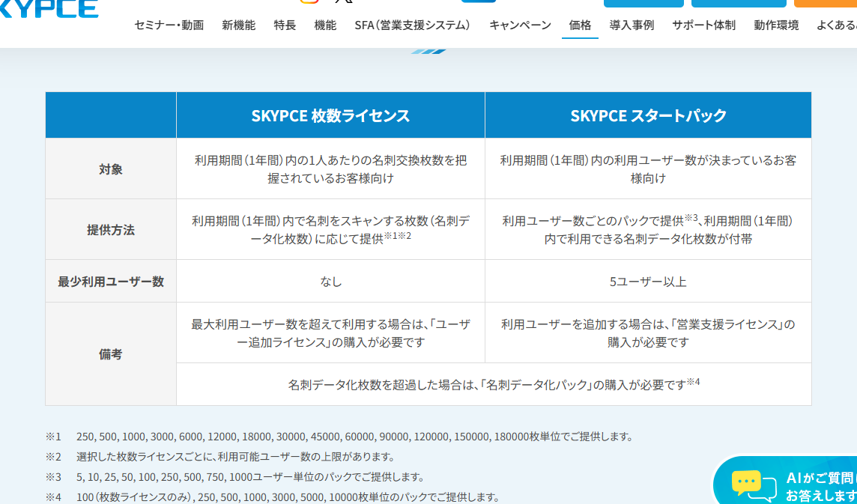Click the 名刺データ化パック remark cell
Screen dimensions: 857x504
click(494, 384)
